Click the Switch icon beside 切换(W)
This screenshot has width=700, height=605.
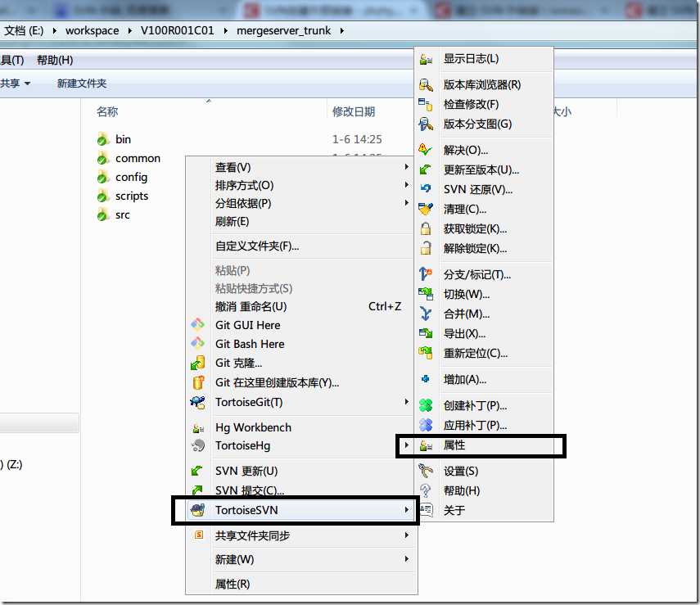[x=426, y=294]
